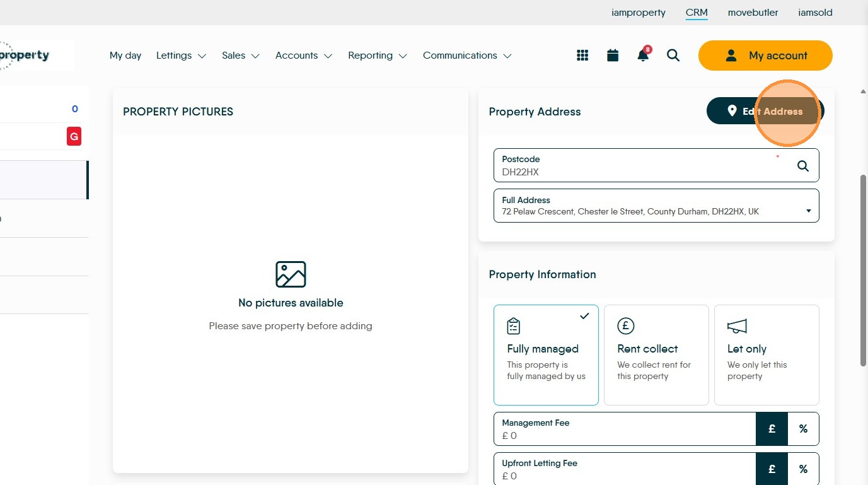Click the red G badge in sidebar
Image resolution: width=868 pixels, height=485 pixels.
pyautogui.click(x=74, y=136)
